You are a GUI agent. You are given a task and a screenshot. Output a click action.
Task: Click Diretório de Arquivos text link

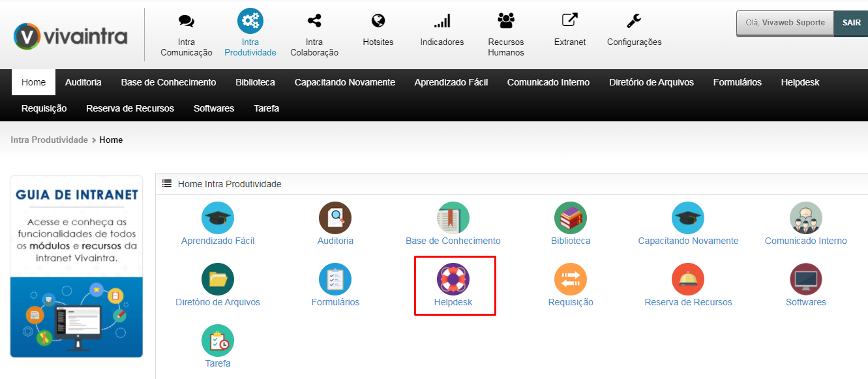(x=218, y=302)
